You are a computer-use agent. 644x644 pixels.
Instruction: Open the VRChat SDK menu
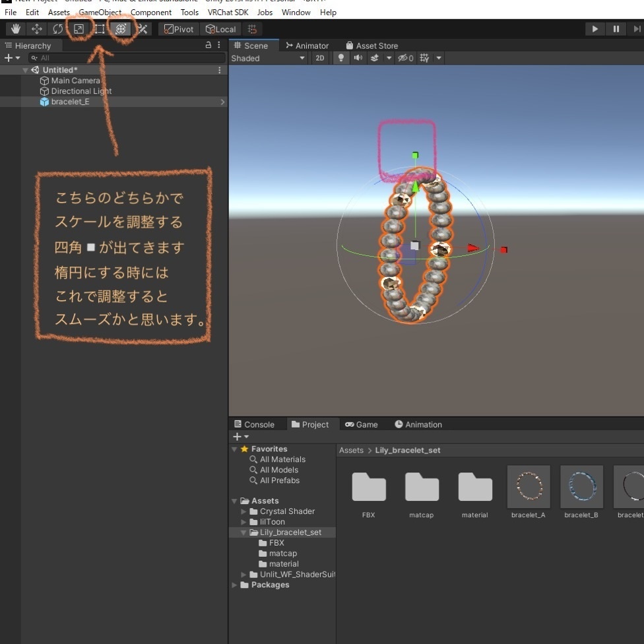[x=228, y=13]
